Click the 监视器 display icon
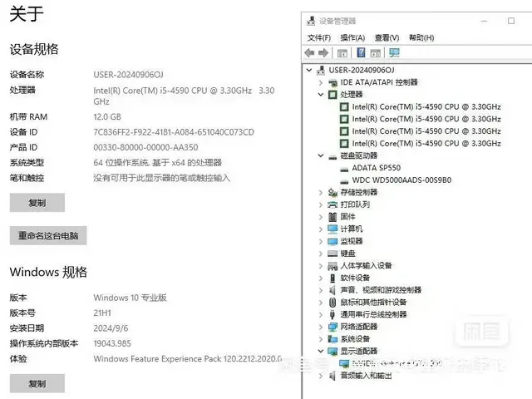The width and height of the screenshot is (532, 399). click(x=332, y=241)
